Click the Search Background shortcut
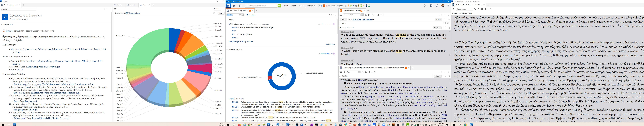 click(336, 6)
